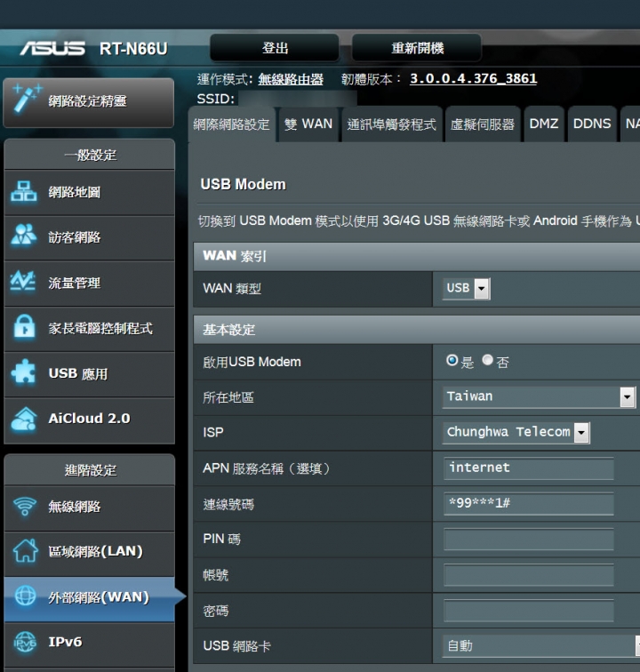Open IPv6 menu item
Image resolution: width=640 pixels, height=672 pixels.
point(89,644)
